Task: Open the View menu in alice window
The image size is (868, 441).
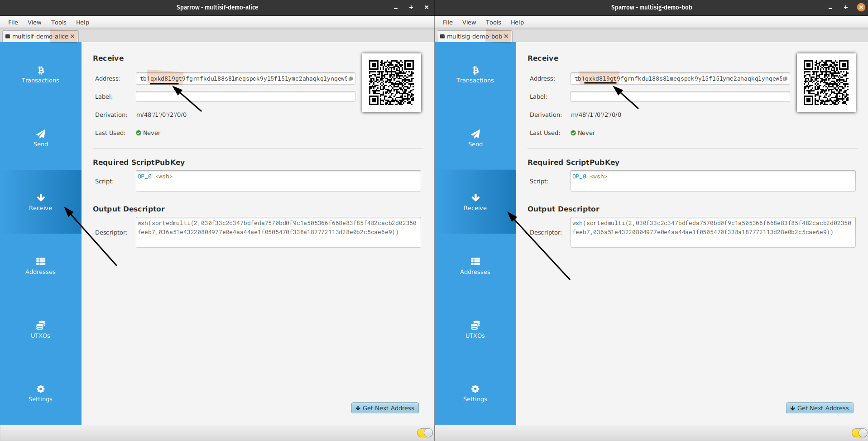Action: (x=34, y=22)
